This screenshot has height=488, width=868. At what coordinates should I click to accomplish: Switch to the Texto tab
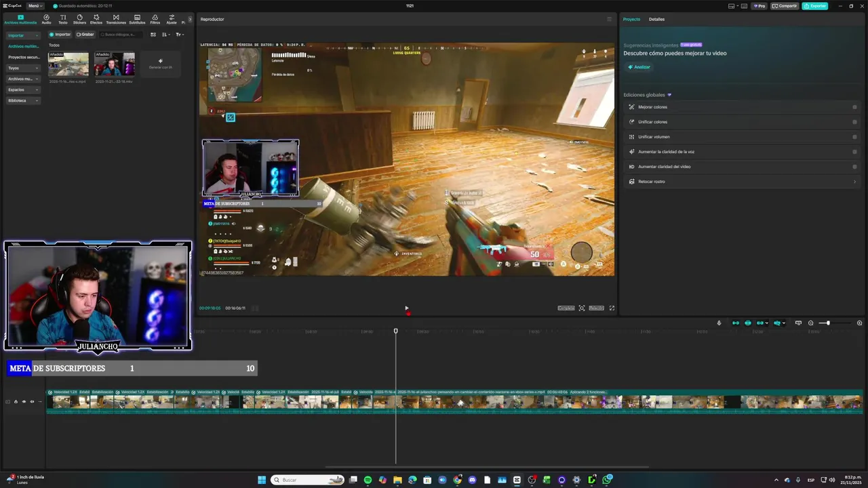tap(63, 19)
